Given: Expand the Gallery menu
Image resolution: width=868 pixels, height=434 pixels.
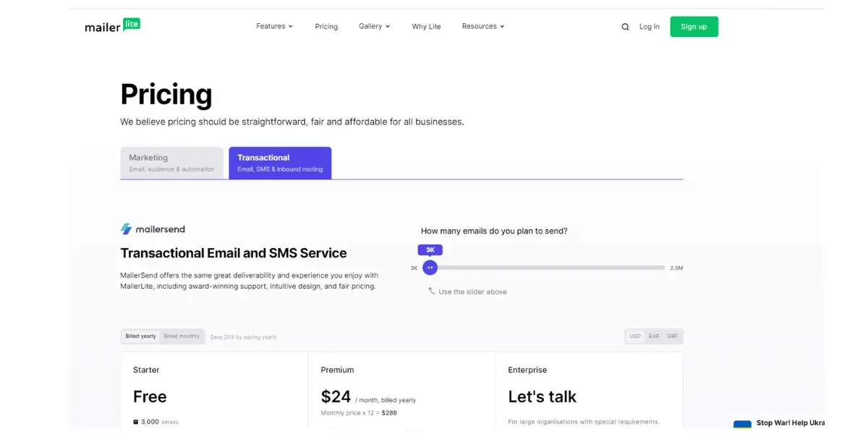Looking at the screenshot, I should [x=374, y=26].
